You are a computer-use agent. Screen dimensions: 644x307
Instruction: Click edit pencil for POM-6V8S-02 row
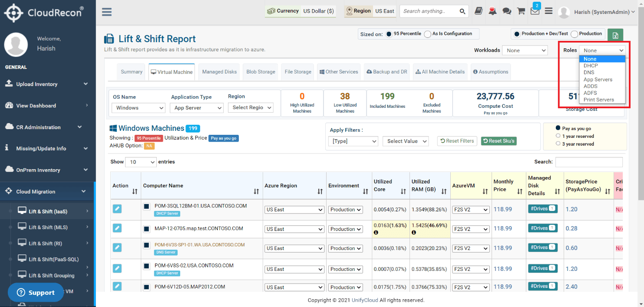click(x=117, y=268)
